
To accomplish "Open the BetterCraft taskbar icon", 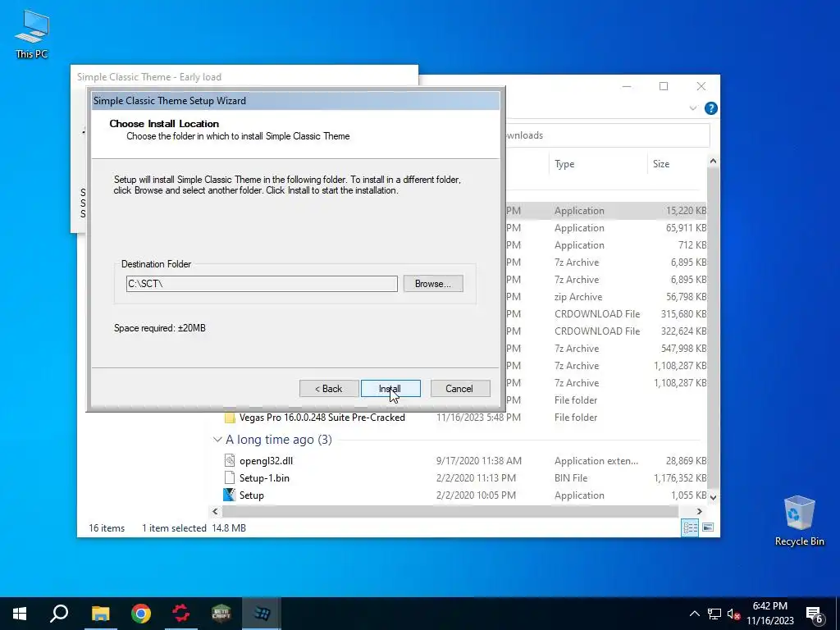I will [221, 614].
